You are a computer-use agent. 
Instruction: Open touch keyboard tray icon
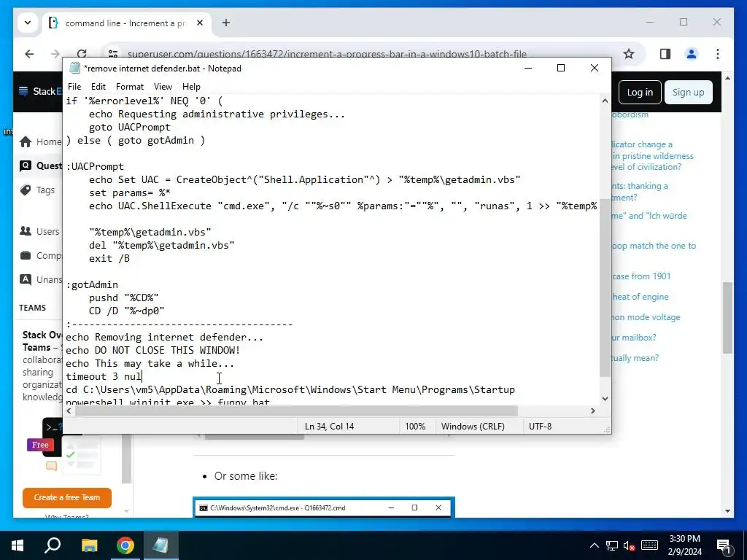pyautogui.click(x=649, y=545)
